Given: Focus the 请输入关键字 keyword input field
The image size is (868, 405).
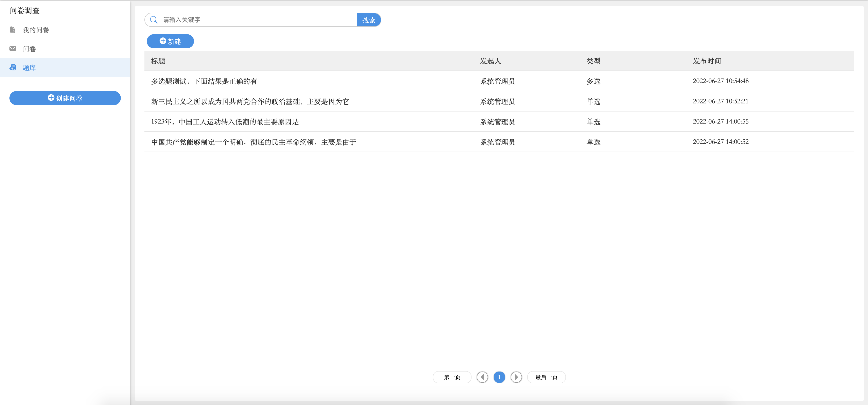Looking at the screenshot, I should (x=256, y=20).
